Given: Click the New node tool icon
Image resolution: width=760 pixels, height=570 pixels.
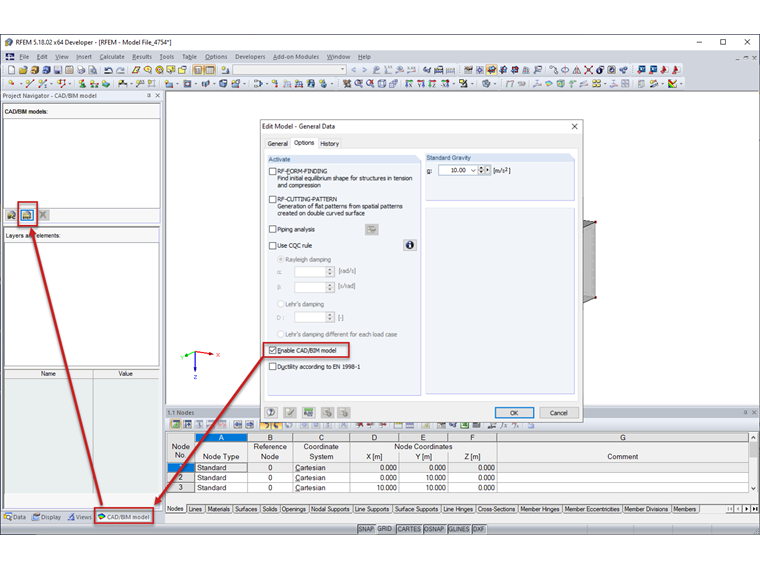Looking at the screenshot, I should [12, 83].
